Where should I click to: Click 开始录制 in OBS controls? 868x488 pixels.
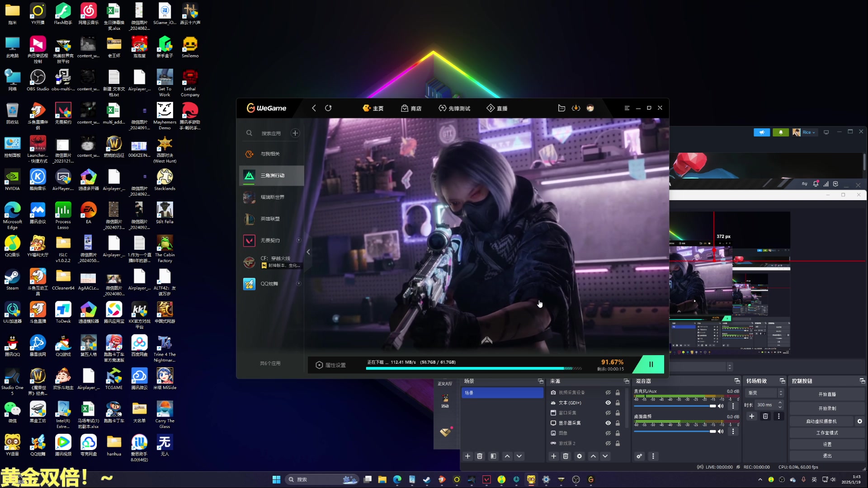coord(827,408)
